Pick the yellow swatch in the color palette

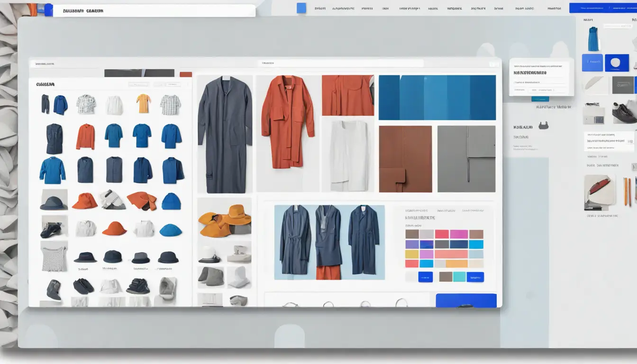[412, 254]
